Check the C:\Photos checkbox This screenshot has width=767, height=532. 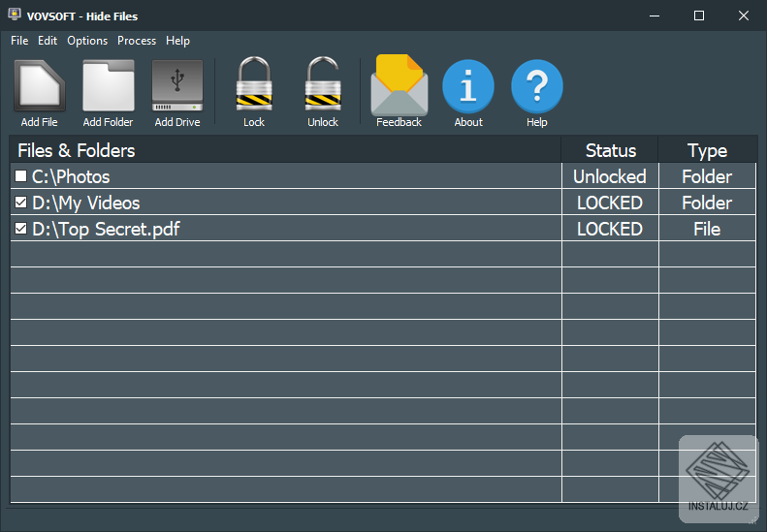pos(20,176)
